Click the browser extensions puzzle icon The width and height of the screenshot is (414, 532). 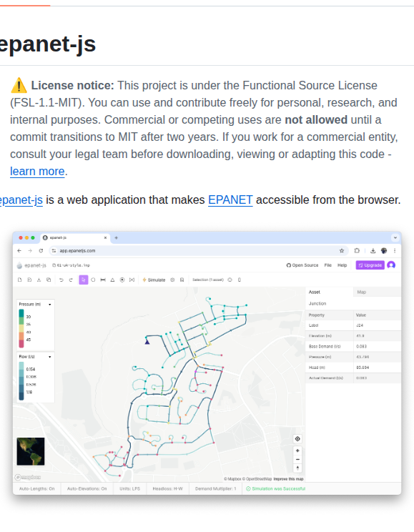point(357,251)
